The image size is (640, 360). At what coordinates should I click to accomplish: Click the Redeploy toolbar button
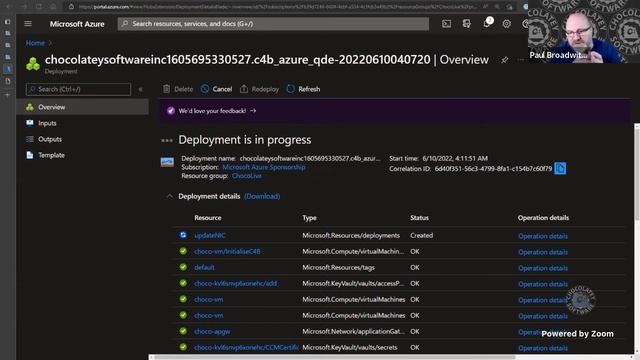pyautogui.click(x=259, y=89)
